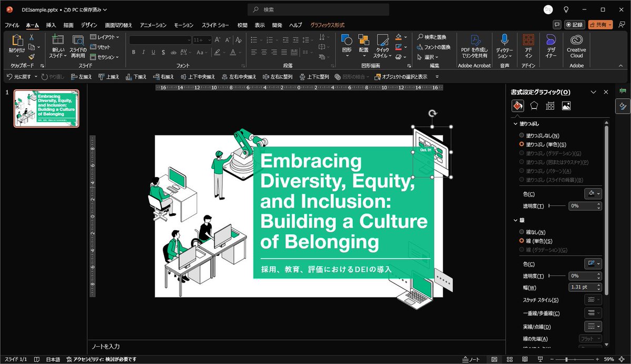Viewport: 631px width, 364px height.
Task: Select the Picture tab in format pane
Action: [x=566, y=106]
